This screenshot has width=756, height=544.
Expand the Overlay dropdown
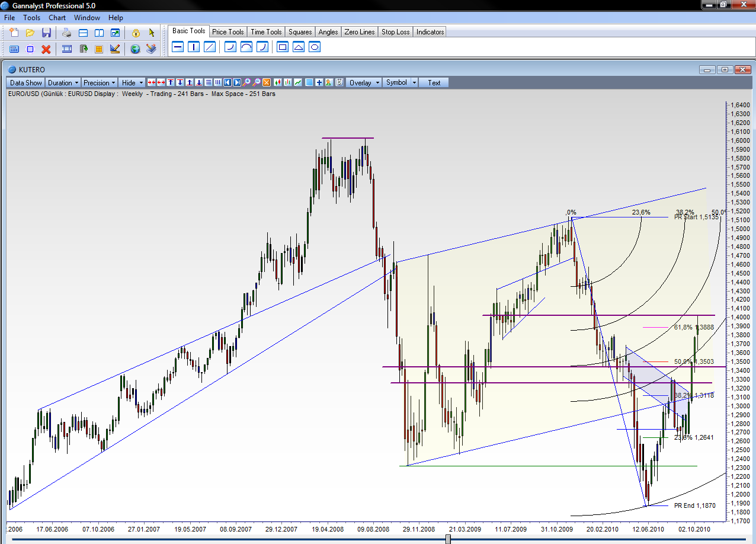(363, 83)
